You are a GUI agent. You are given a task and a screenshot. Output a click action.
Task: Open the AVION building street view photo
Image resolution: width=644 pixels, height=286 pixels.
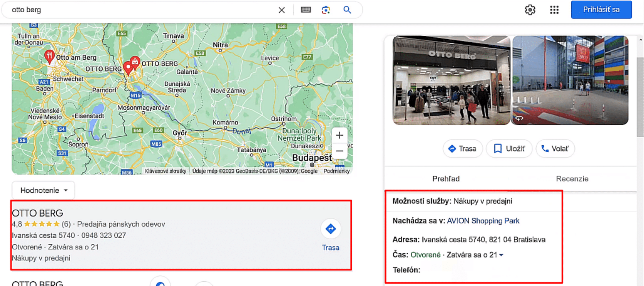tap(570, 80)
